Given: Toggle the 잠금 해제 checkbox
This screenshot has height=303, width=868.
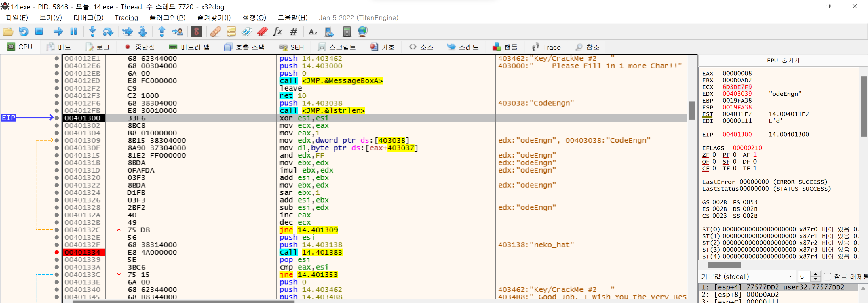Looking at the screenshot, I should click(x=827, y=276).
